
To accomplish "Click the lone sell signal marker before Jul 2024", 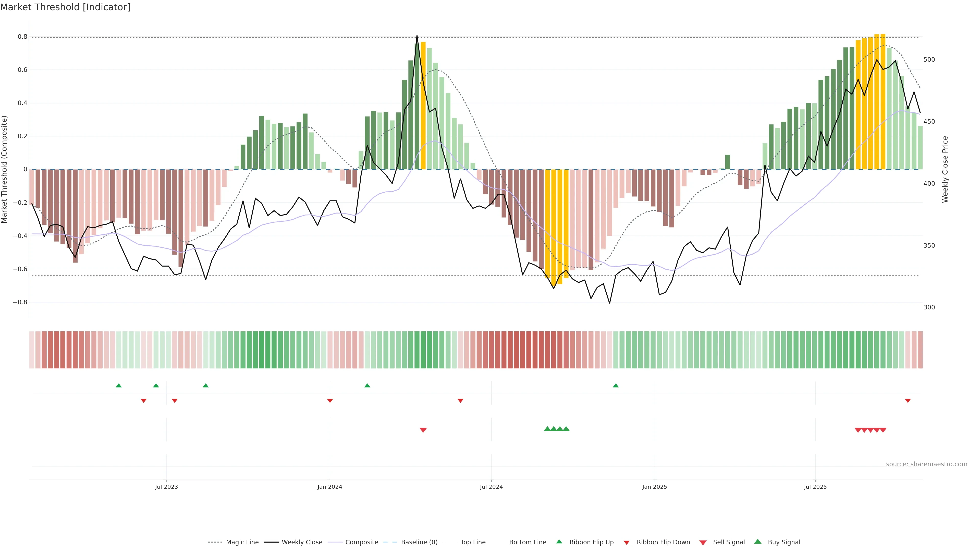I will [x=423, y=430].
